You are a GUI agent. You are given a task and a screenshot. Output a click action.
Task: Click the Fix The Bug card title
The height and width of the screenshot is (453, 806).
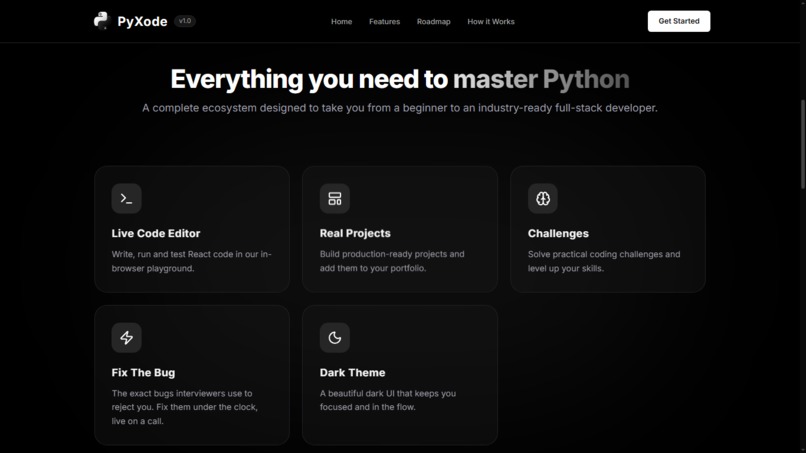tap(143, 373)
